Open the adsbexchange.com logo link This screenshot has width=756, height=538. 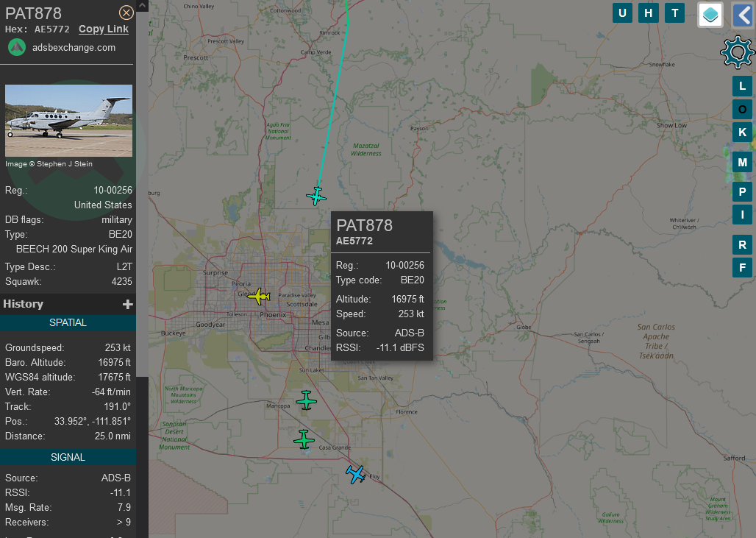17,47
